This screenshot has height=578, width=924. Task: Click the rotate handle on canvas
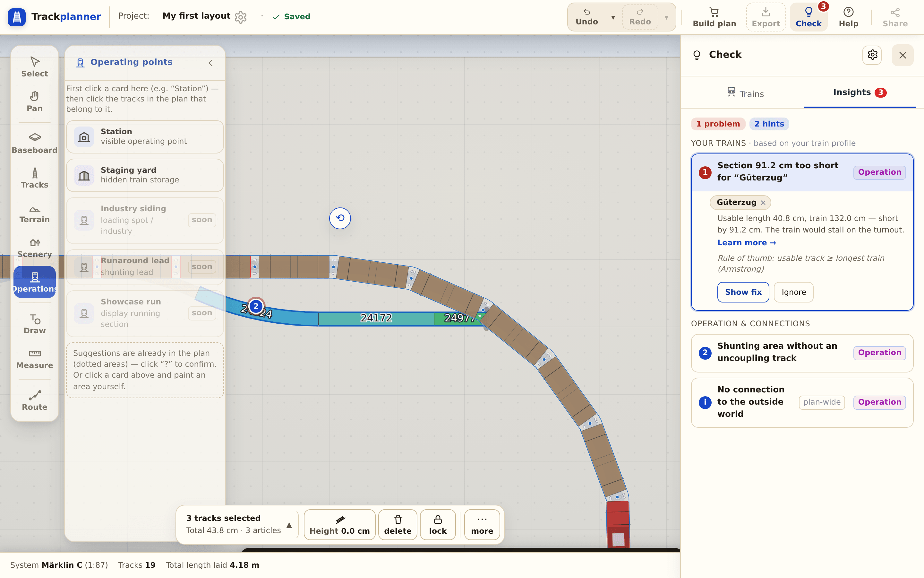pyautogui.click(x=340, y=218)
